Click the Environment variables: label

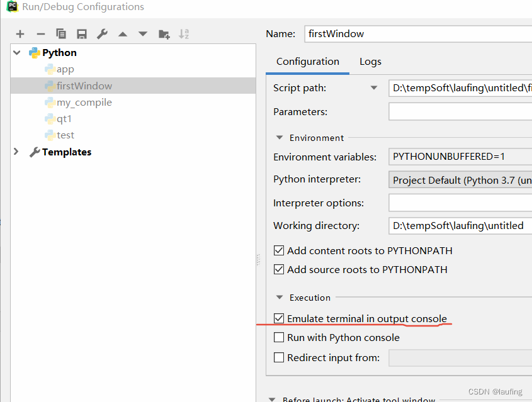(x=325, y=157)
